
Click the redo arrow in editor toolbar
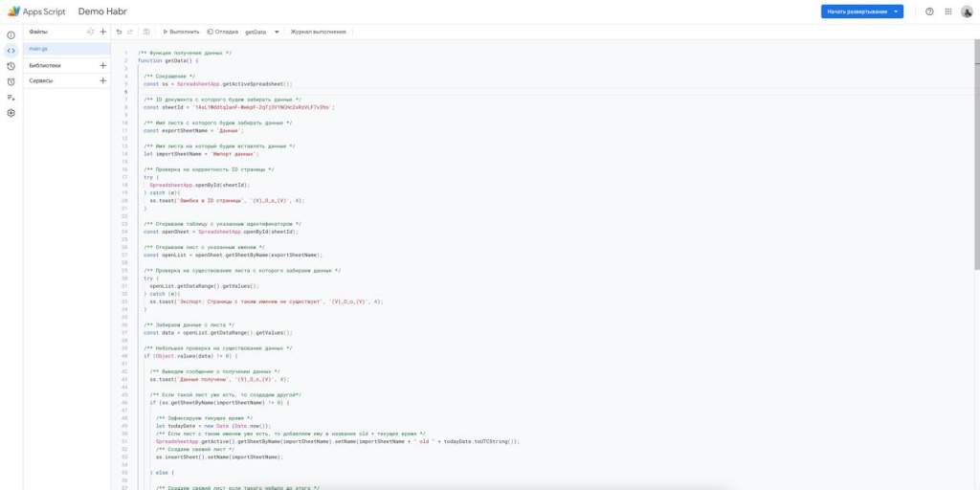130,32
